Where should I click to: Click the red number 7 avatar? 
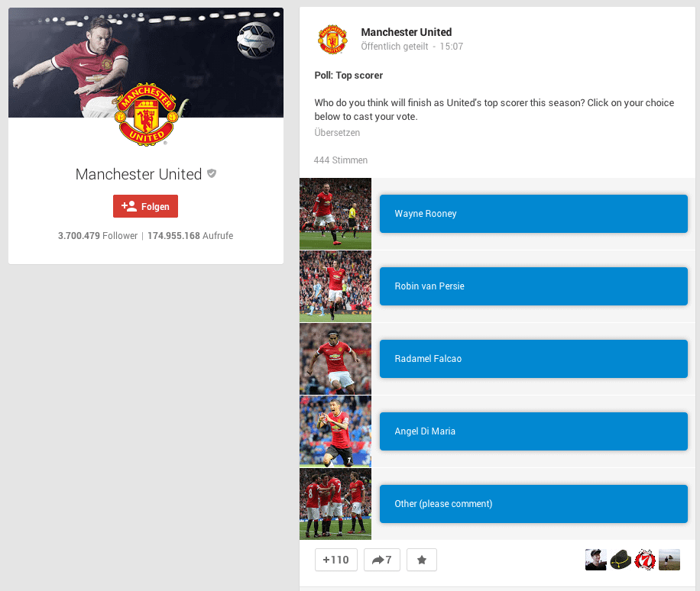click(x=645, y=560)
